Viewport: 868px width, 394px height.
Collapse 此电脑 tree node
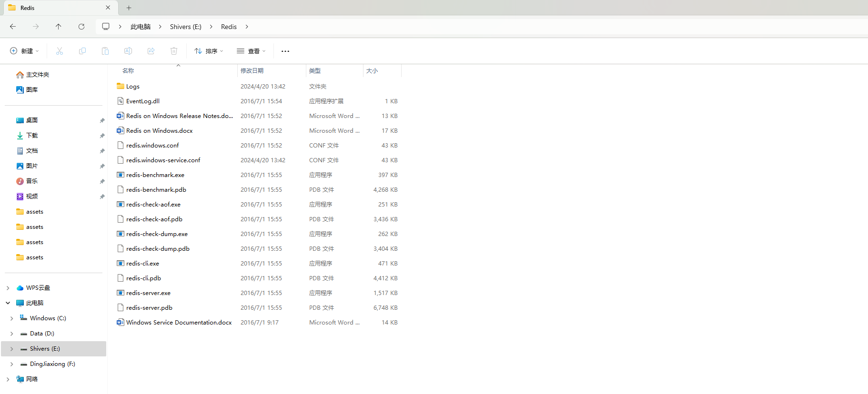pos(8,303)
